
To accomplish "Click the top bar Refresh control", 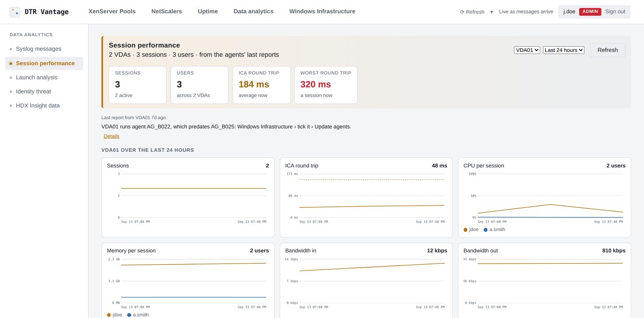I will [x=472, y=12].
